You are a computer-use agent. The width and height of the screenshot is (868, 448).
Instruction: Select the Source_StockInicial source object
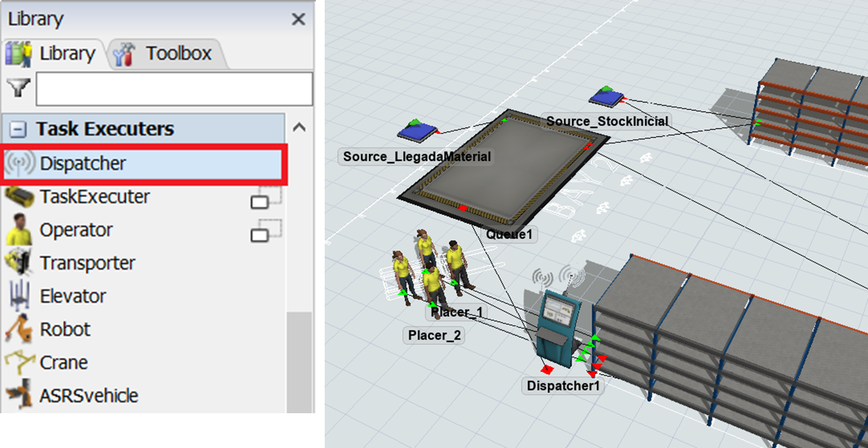[606, 96]
